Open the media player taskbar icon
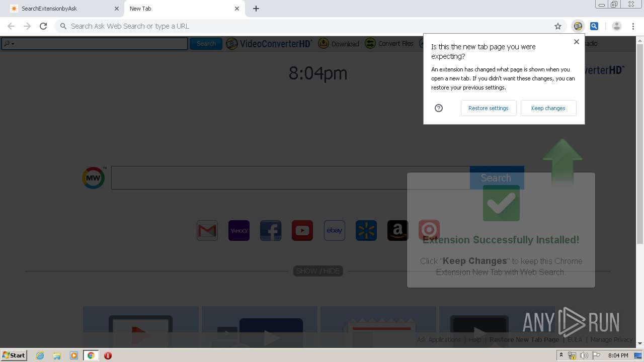 click(x=74, y=355)
